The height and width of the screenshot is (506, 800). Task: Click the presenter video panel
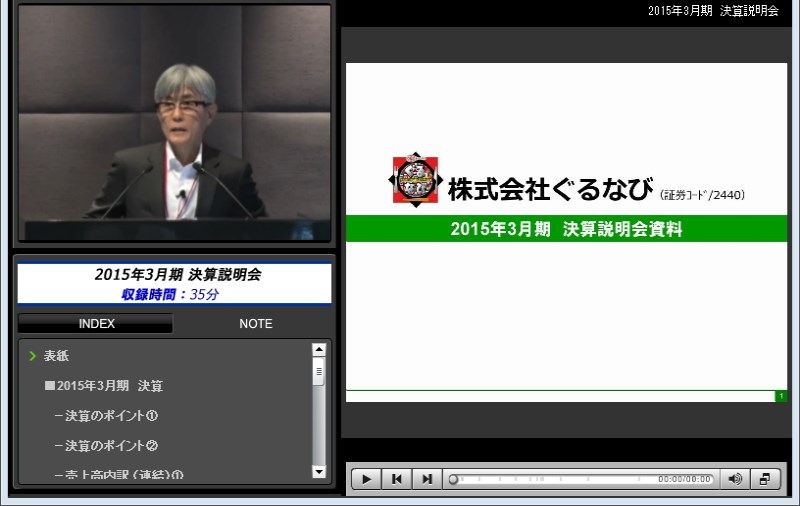174,123
